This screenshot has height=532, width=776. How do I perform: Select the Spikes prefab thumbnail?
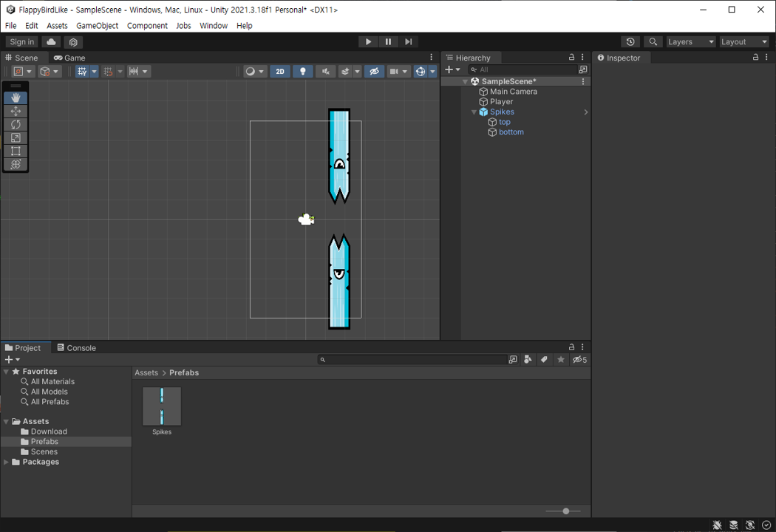click(x=162, y=406)
